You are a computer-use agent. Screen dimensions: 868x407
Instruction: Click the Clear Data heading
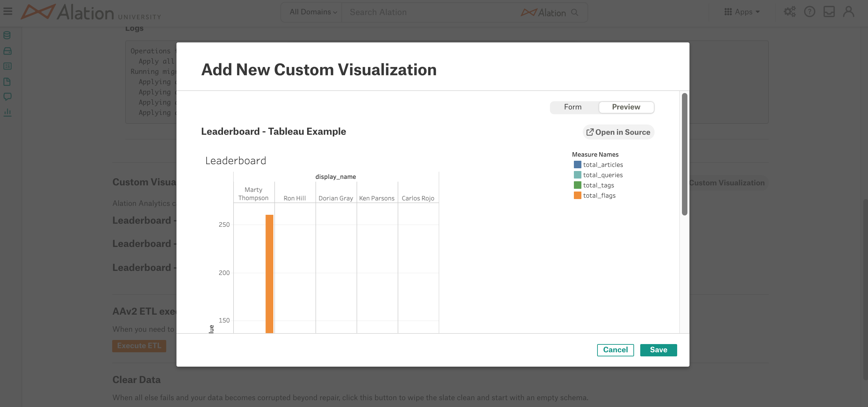coord(136,380)
